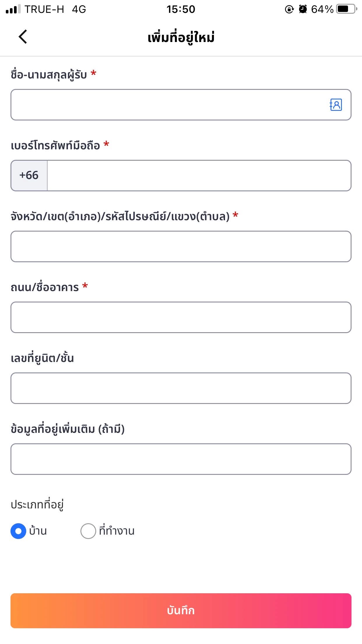Focus the ข้อมูลที่อยู่เพิ่มเติม input field
This screenshot has height=644, width=362.
coord(181,459)
